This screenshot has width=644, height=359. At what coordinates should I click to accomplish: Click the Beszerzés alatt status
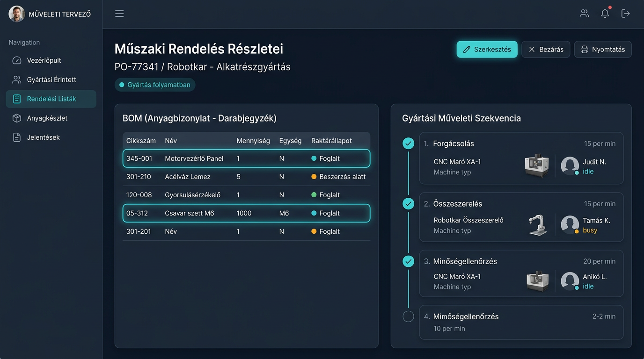[338, 177]
